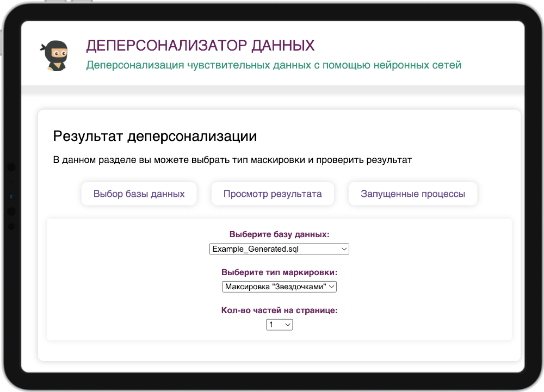Go to the "Запущенные процессы" tab

tap(413, 194)
